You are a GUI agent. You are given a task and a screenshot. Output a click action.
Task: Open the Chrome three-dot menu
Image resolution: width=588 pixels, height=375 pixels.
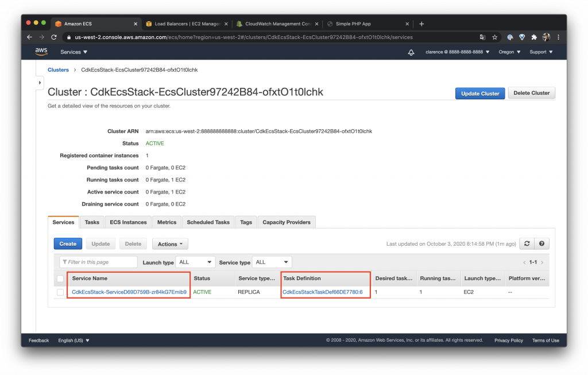(558, 37)
